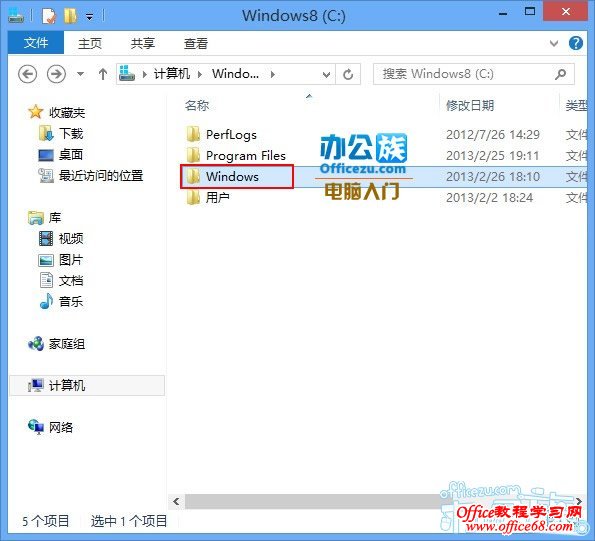This screenshot has height=541, width=595.
Task: Expand the arrow before 计算机 in address bar
Action: pos(145,74)
